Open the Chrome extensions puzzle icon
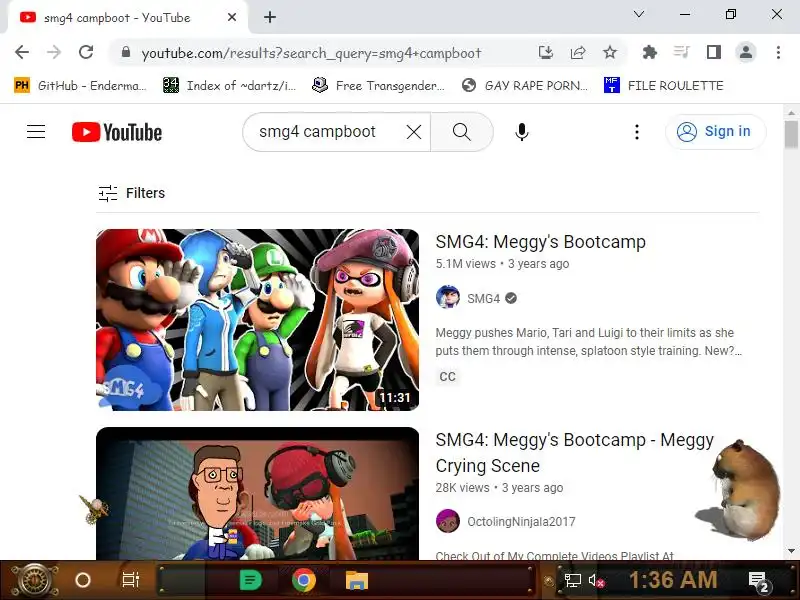The height and width of the screenshot is (600, 800). (649, 52)
